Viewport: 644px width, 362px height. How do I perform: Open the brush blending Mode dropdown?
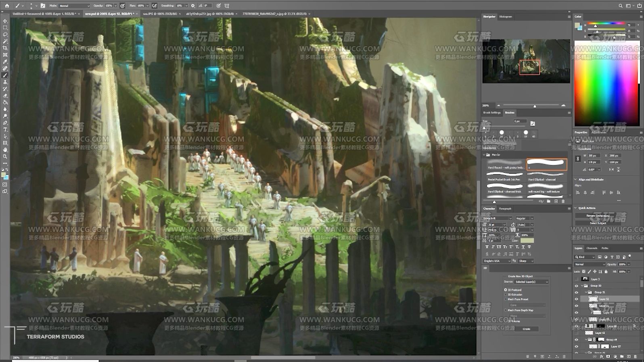(x=74, y=6)
